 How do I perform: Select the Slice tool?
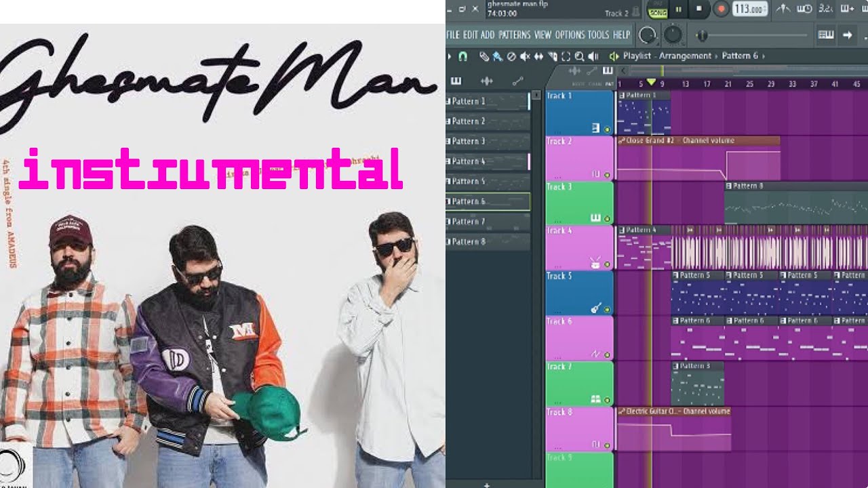coord(553,56)
